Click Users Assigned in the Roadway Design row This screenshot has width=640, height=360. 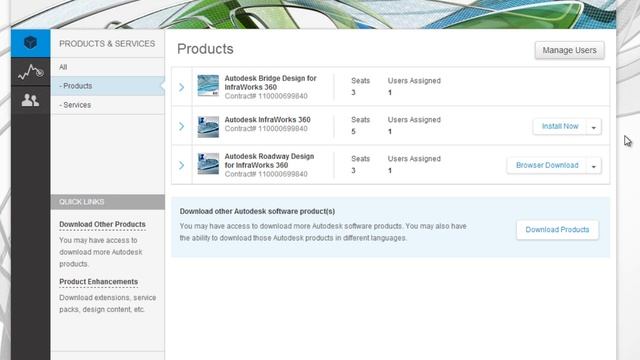point(414,159)
